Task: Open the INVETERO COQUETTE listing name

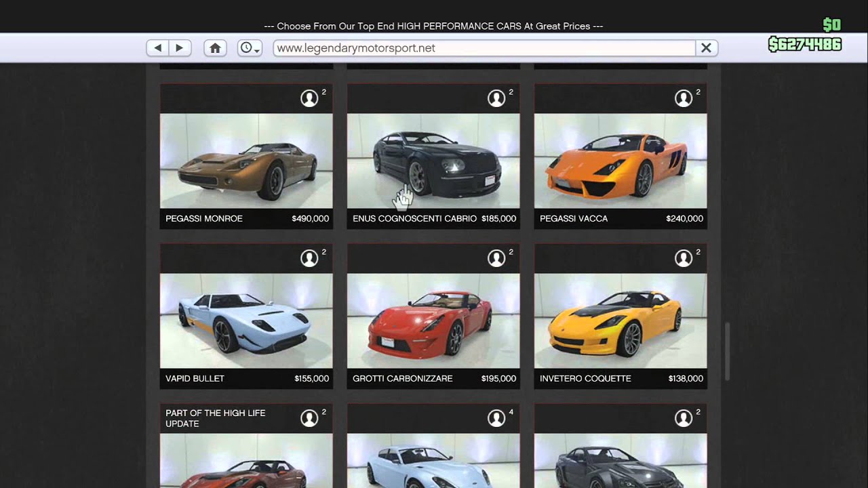Action: coord(585,379)
